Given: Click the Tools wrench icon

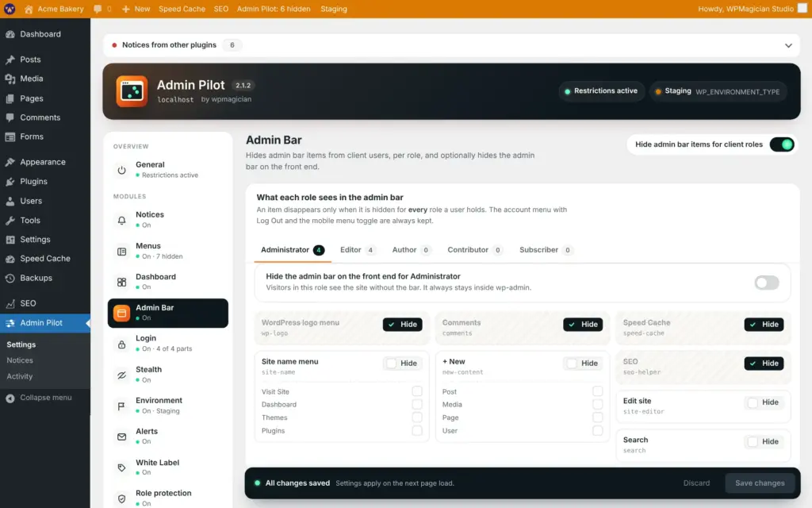Looking at the screenshot, I should click(x=10, y=221).
